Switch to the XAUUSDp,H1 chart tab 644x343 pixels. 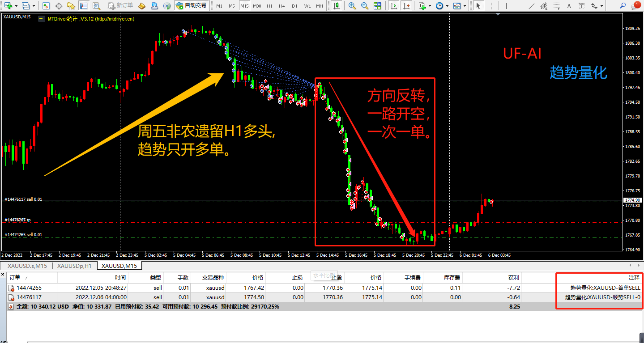pos(74,266)
